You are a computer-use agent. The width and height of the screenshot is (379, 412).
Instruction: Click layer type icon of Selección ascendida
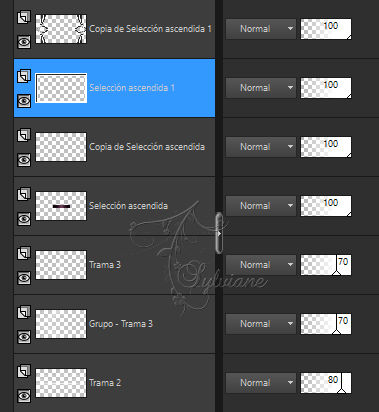(x=24, y=194)
